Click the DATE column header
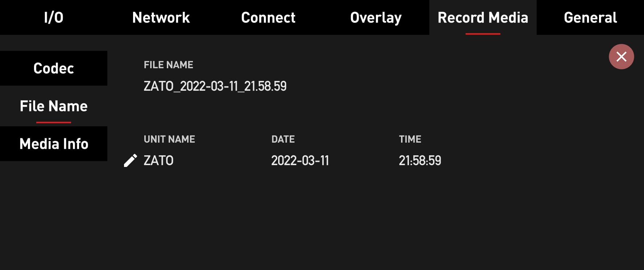Image resolution: width=644 pixels, height=270 pixels. click(x=283, y=139)
